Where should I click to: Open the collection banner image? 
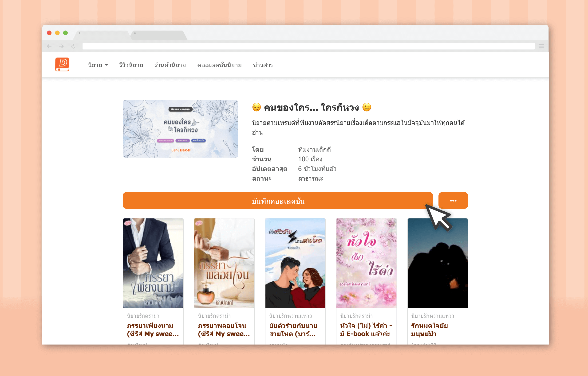(x=180, y=129)
